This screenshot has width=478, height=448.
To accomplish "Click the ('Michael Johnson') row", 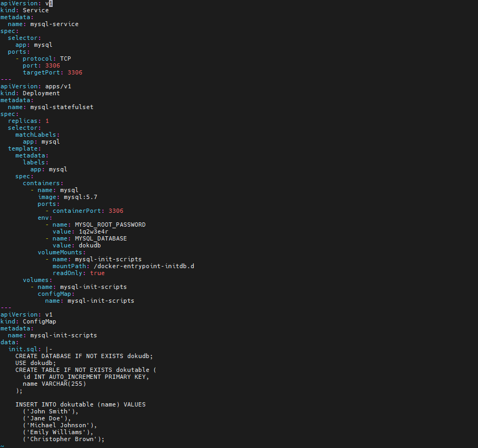I will (60, 425).
